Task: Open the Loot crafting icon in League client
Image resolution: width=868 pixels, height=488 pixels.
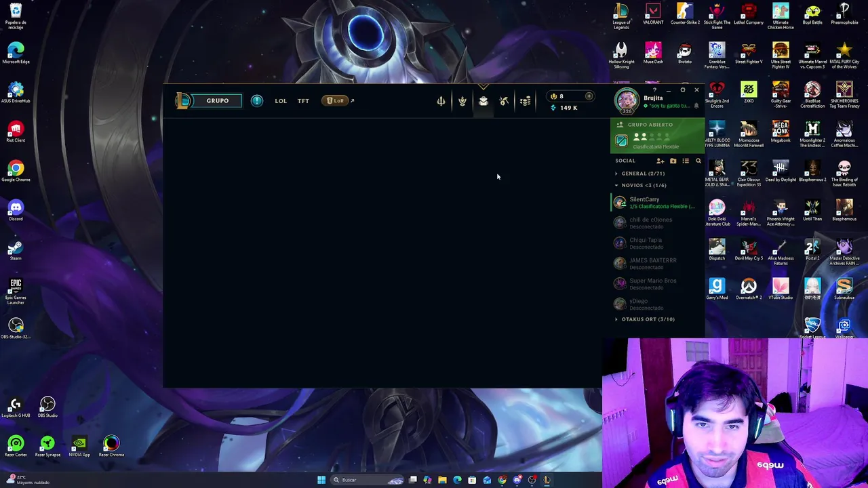Action: pos(462,101)
